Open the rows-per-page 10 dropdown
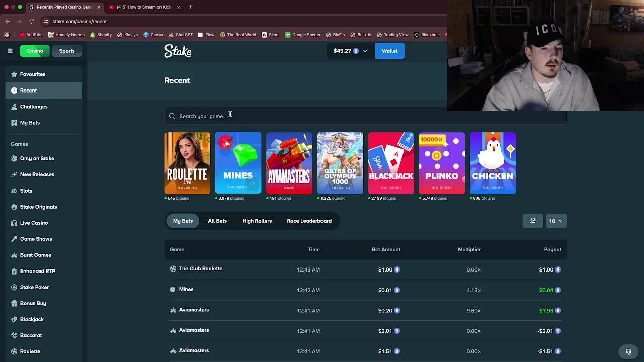644x362 pixels. pyautogui.click(x=556, y=221)
